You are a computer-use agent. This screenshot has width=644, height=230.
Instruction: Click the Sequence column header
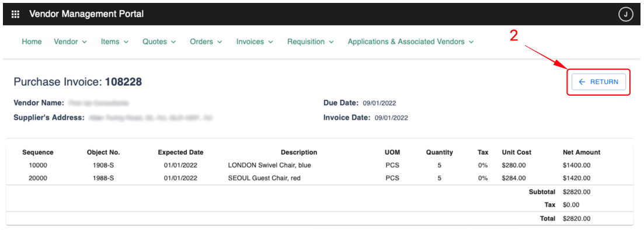[x=38, y=152]
